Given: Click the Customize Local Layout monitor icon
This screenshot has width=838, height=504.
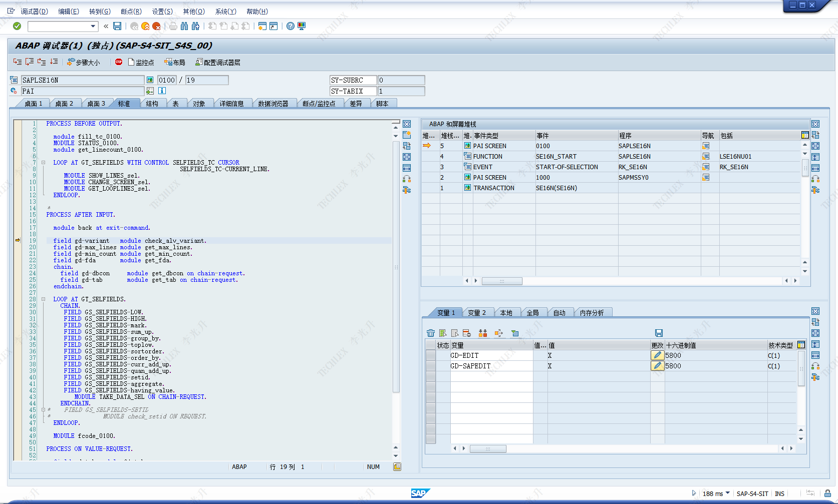Looking at the screenshot, I should (302, 26).
